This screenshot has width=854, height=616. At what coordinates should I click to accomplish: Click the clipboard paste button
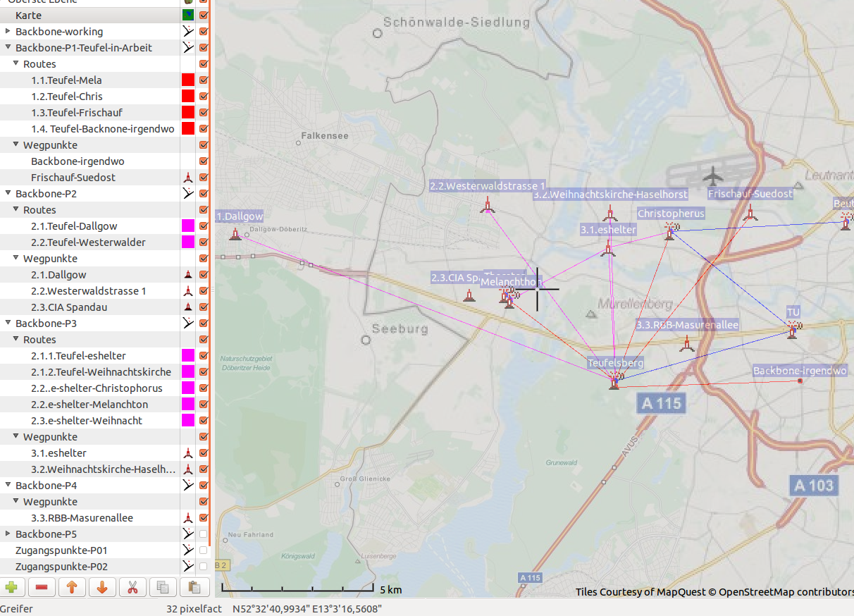coord(195,587)
